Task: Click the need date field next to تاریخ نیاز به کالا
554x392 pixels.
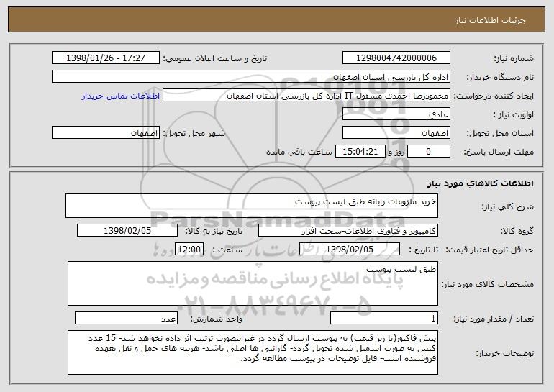Action: [127, 231]
